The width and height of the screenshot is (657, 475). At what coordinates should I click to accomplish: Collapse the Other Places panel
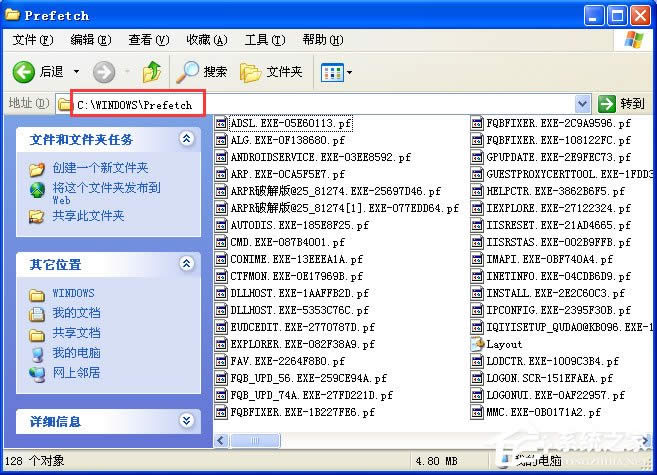point(185,263)
